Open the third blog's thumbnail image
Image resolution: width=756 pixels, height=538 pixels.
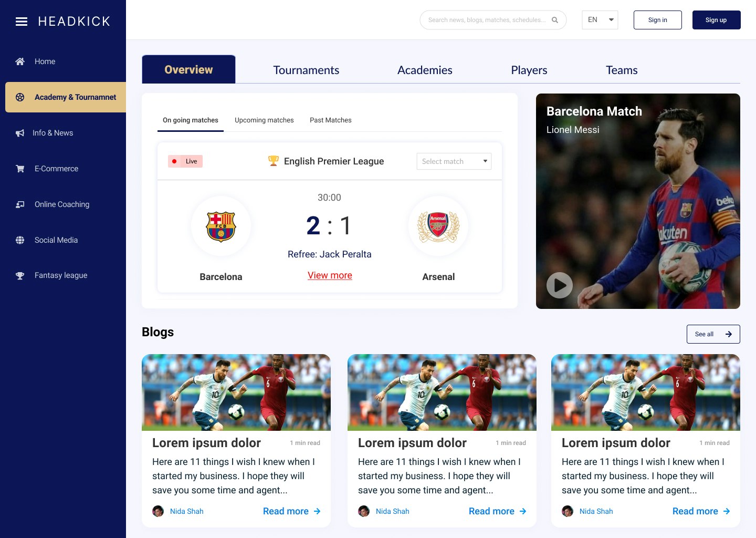pyautogui.click(x=646, y=392)
